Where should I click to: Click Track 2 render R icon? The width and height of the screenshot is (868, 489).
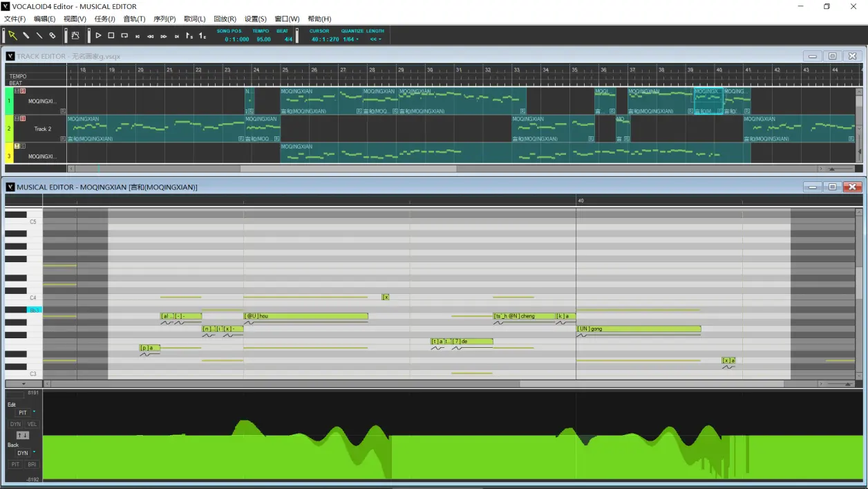point(63,138)
